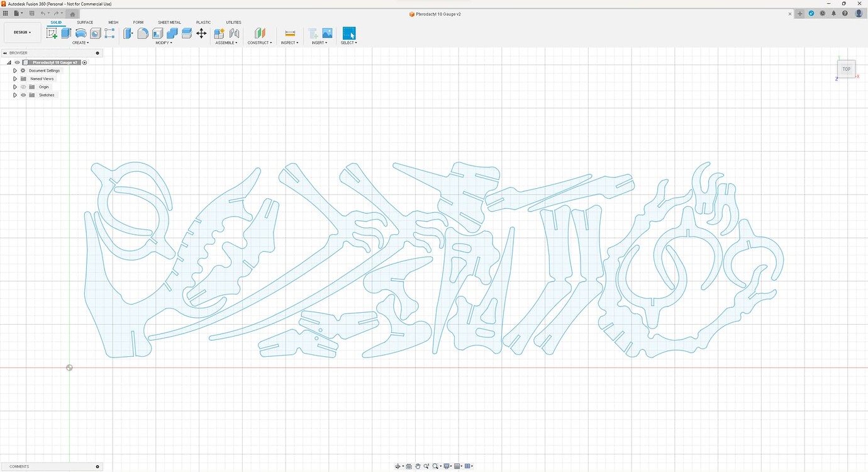Click TOP on the ViewCube
This screenshot has height=472, width=868.
coord(846,69)
